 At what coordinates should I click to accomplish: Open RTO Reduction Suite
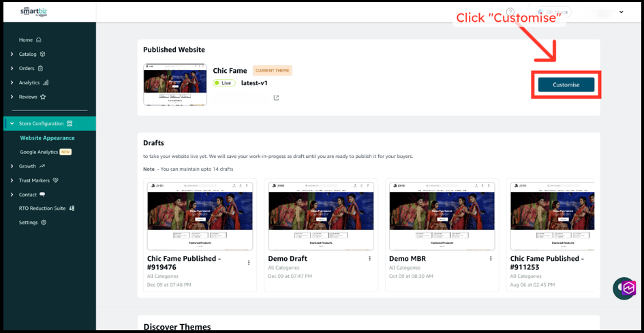click(42, 208)
